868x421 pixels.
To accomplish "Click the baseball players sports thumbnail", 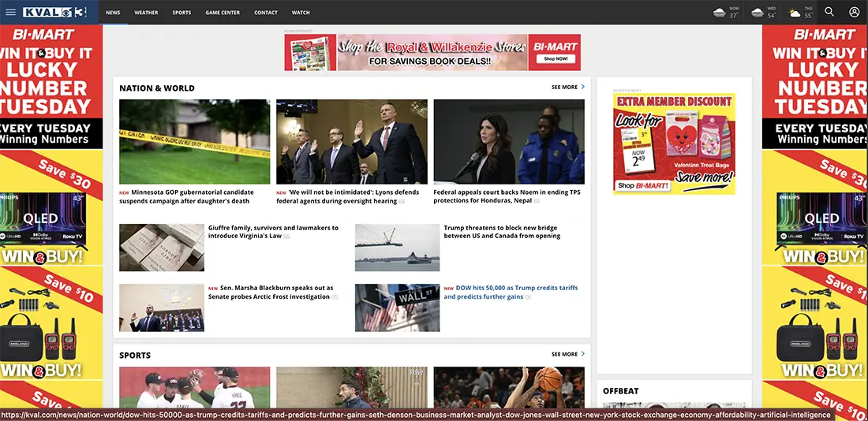I will (194, 387).
